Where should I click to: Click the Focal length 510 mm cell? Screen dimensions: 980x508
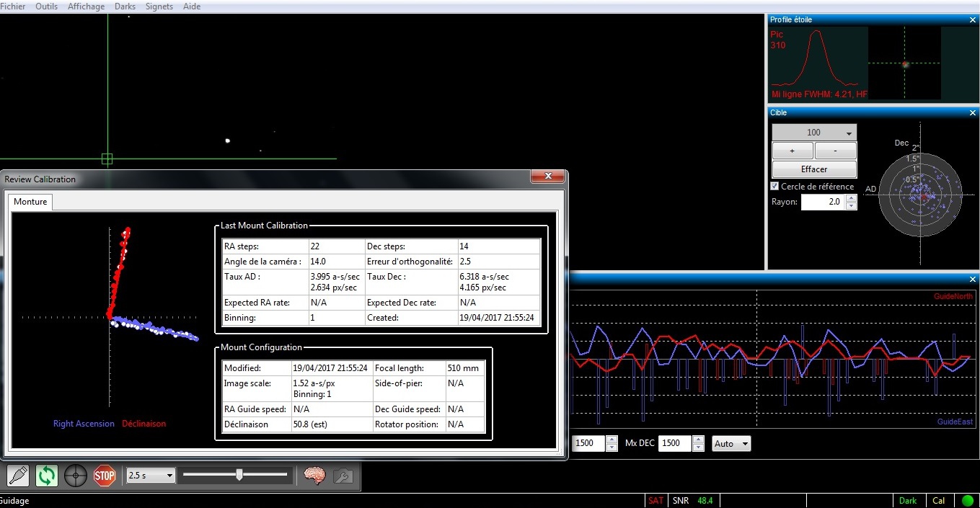(x=465, y=367)
